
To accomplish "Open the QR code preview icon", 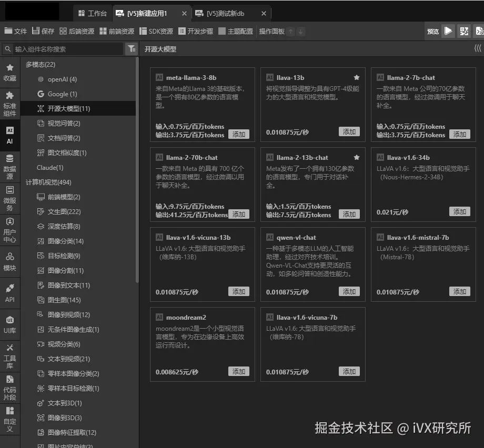I will [x=464, y=31].
